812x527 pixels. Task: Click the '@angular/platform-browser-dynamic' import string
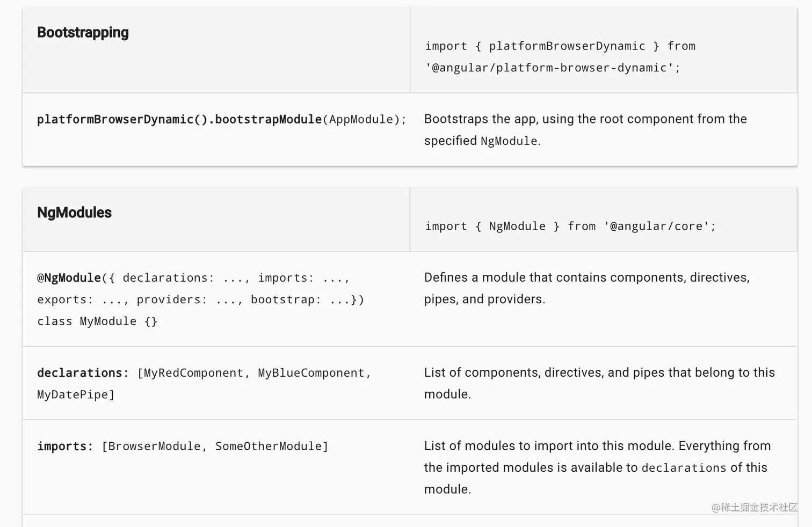[x=553, y=68]
